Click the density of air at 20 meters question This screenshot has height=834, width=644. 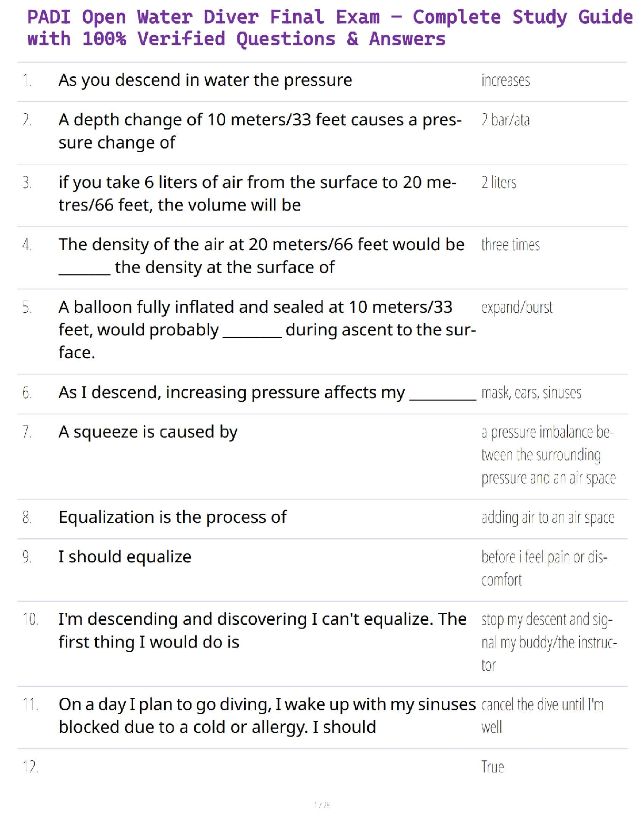tap(261, 256)
